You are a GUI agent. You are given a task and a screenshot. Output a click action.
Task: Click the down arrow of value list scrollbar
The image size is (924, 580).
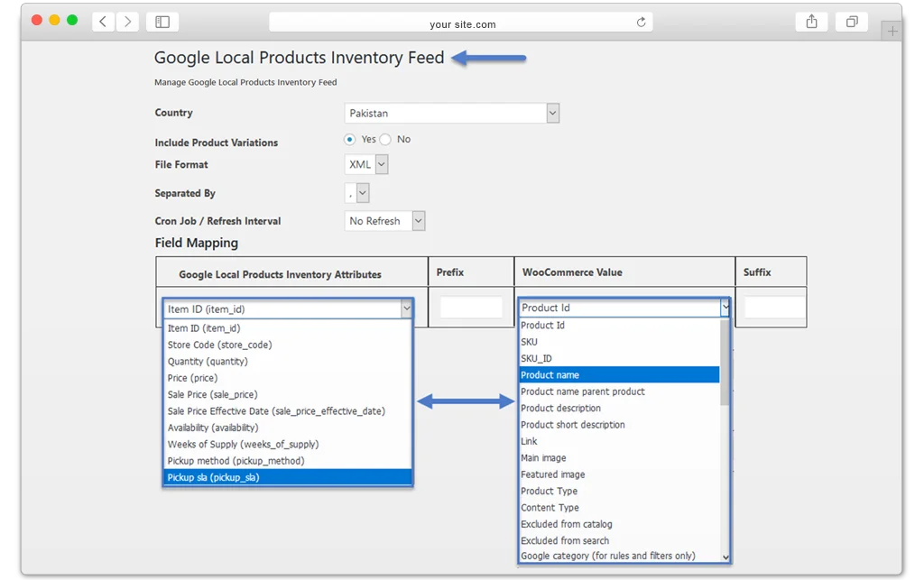[725, 557]
